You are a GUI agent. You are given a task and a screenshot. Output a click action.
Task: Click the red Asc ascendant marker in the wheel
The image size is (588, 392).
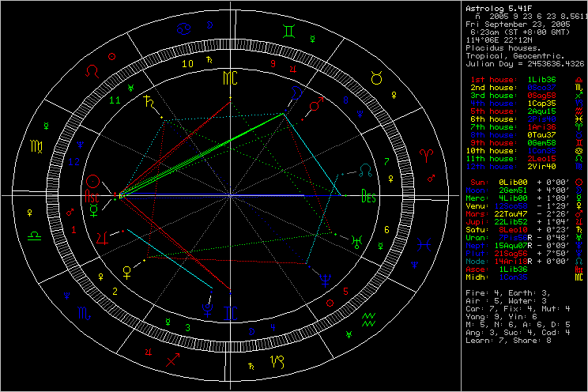coord(92,194)
